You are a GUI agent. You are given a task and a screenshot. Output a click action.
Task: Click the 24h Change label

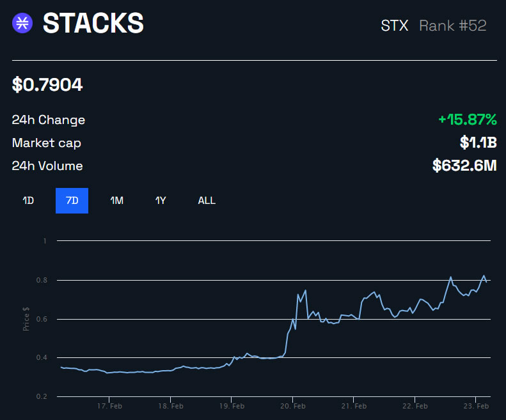[x=49, y=120]
